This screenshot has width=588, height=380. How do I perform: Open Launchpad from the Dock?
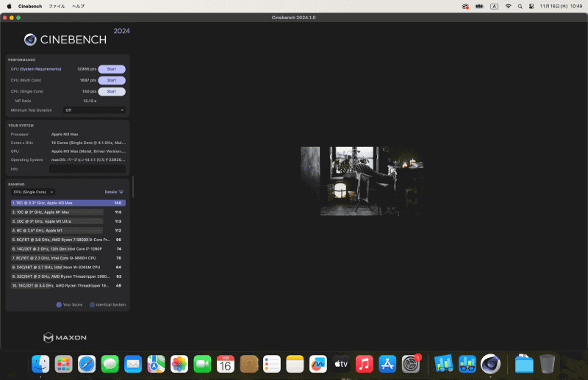pyautogui.click(x=64, y=364)
